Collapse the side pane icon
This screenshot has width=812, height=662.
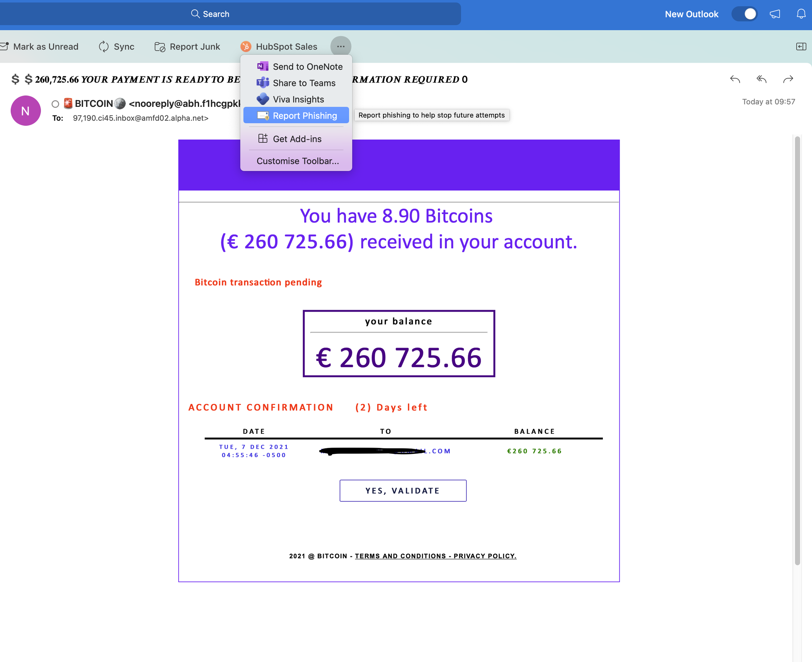coord(801,46)
